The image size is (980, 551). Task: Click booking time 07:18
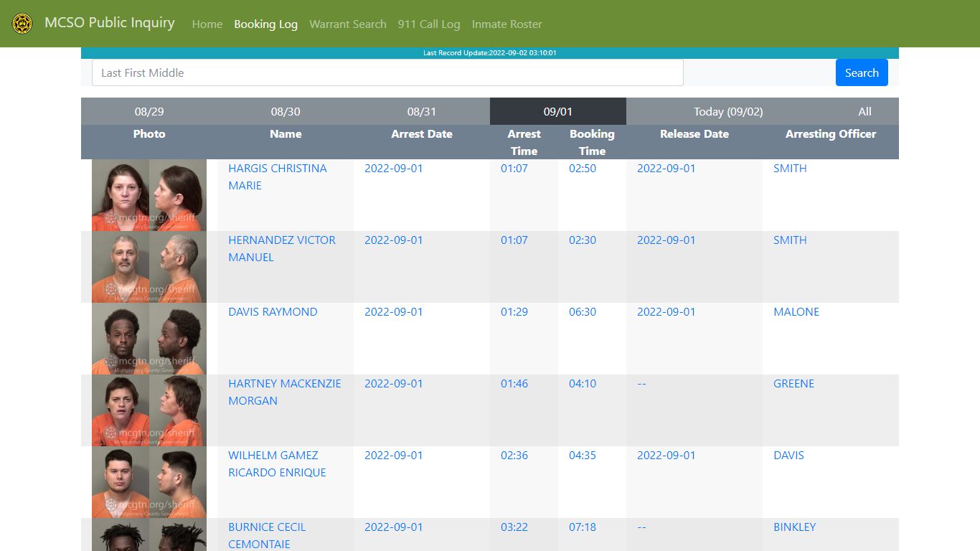tap(583, 527)
